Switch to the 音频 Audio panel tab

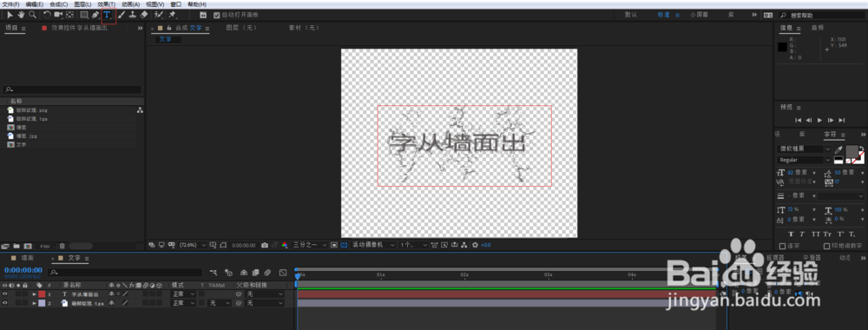coord(818,28)
